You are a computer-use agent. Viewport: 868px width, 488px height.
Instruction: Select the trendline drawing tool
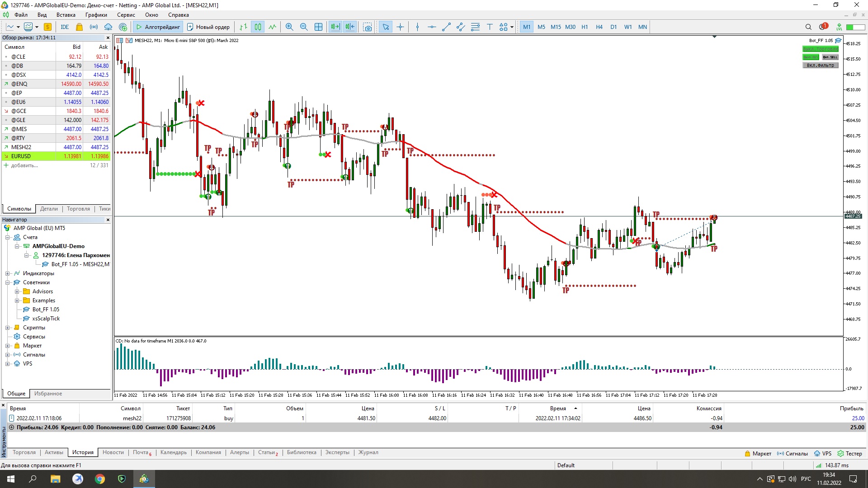coord(446,27)
